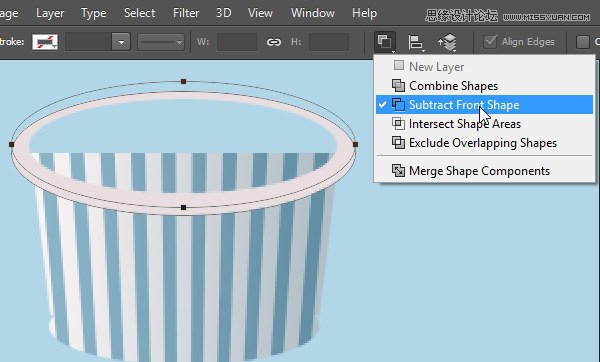Open the Window menu
This screenshot has height=362, width=600.
point(313,13)
